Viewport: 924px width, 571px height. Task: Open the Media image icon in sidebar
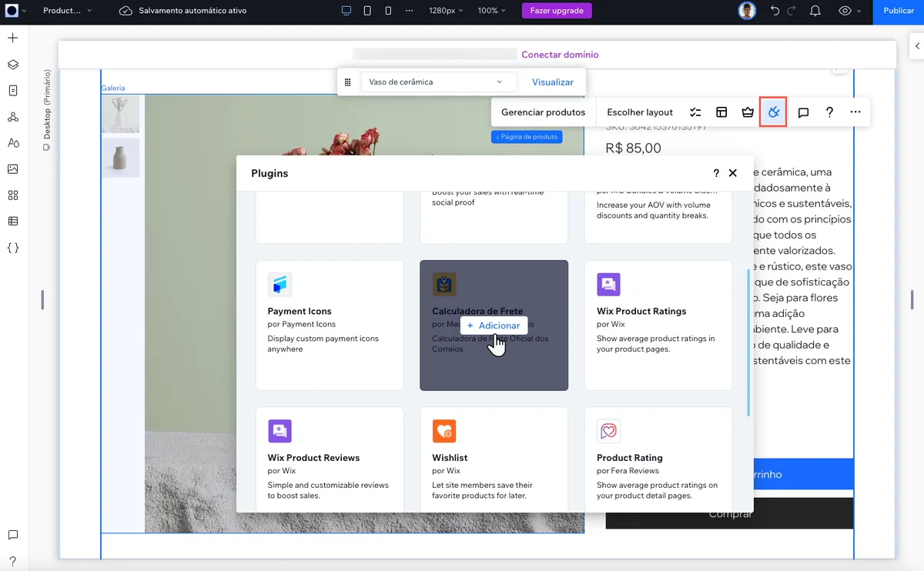pyautogui.click(x=13, y=169)
